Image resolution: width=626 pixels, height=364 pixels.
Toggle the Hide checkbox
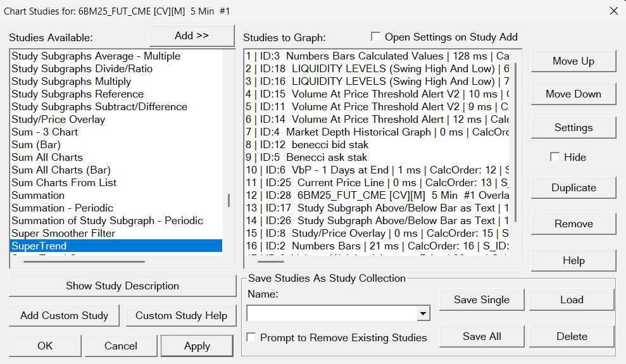coord(555,157)
